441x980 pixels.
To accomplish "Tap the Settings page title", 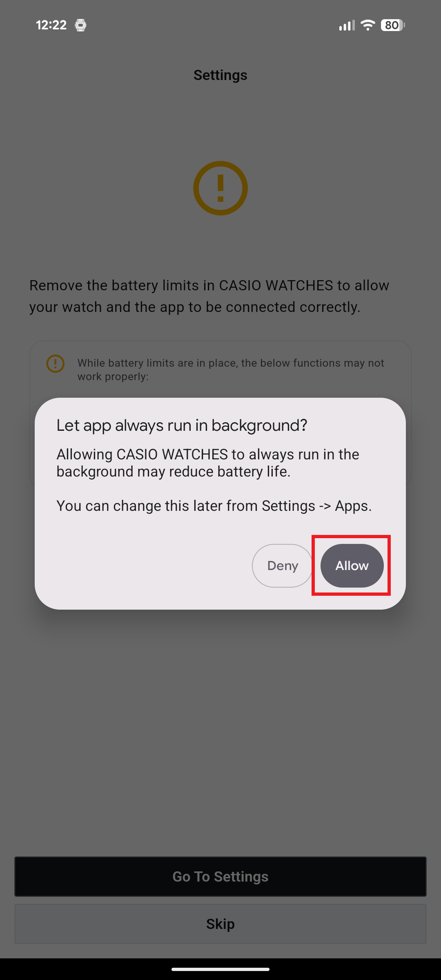I will coord(220,75).
